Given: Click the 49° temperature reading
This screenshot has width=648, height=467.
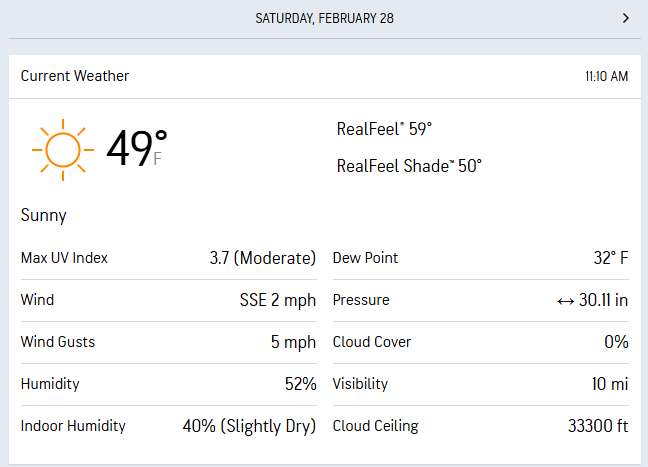Looking at the screenshot, I should pyautogui.click(x=135, y=149).
